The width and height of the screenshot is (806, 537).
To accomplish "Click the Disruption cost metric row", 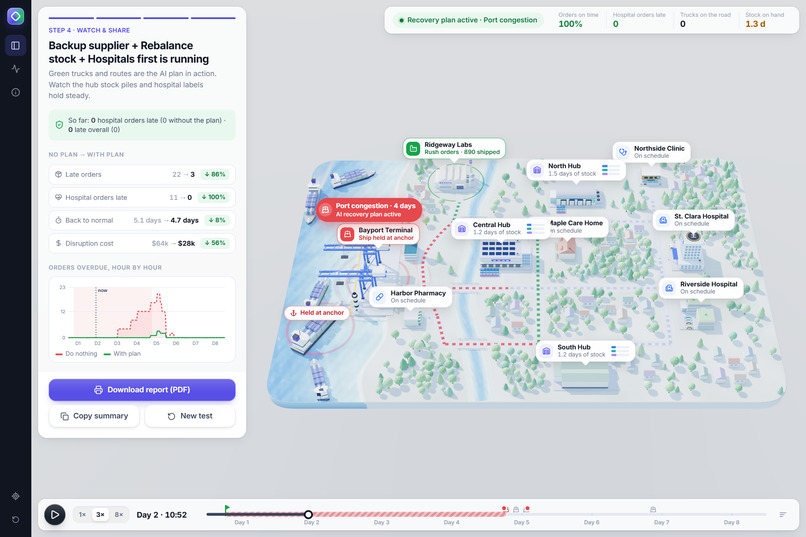I will click(142, 243).
